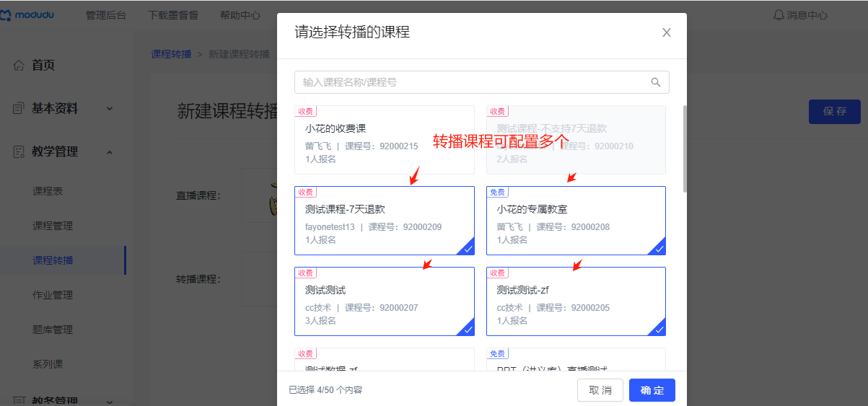Click the 消息中心 text link
Viewport: 868px width, 406px height.
(x=807, y=15)
